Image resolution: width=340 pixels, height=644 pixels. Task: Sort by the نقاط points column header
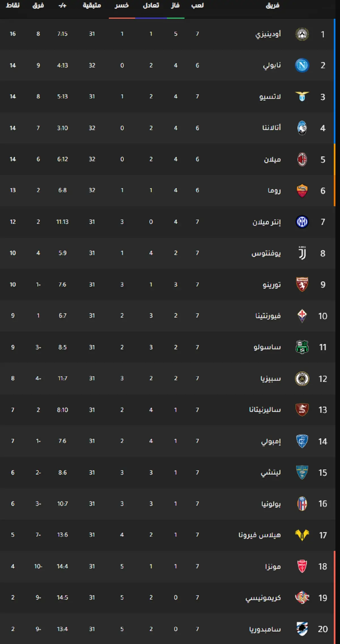13,5
